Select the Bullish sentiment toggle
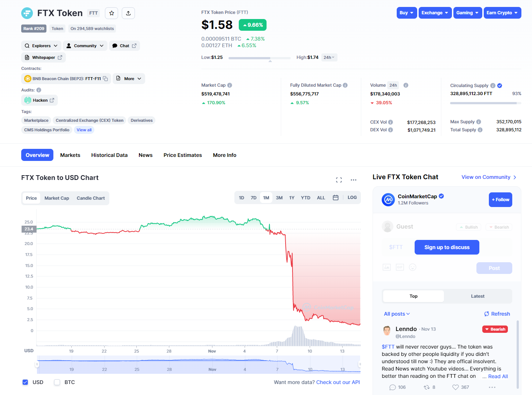Viewport: 532px width, 395px height. pos(469,227)
